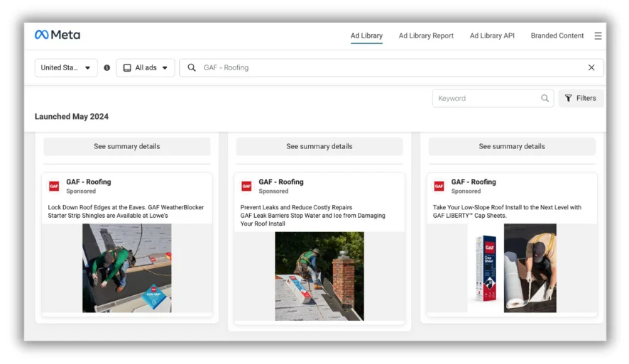Viewport: 629px width, 364px height.
Task: Open GAF - Roofing page name on WeatherBlocker ad
Action: pos(89,182)
